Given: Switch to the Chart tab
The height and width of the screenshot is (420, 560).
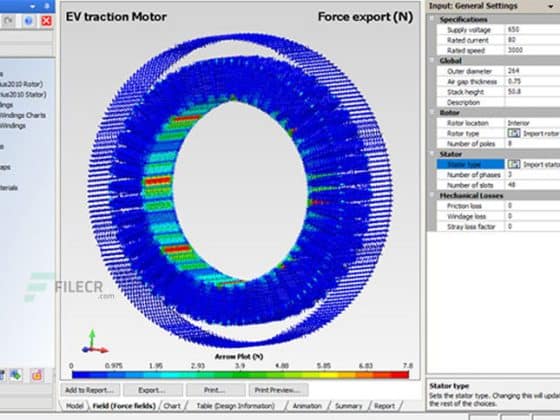Looking at the screenshot, I should click(172, 406).
